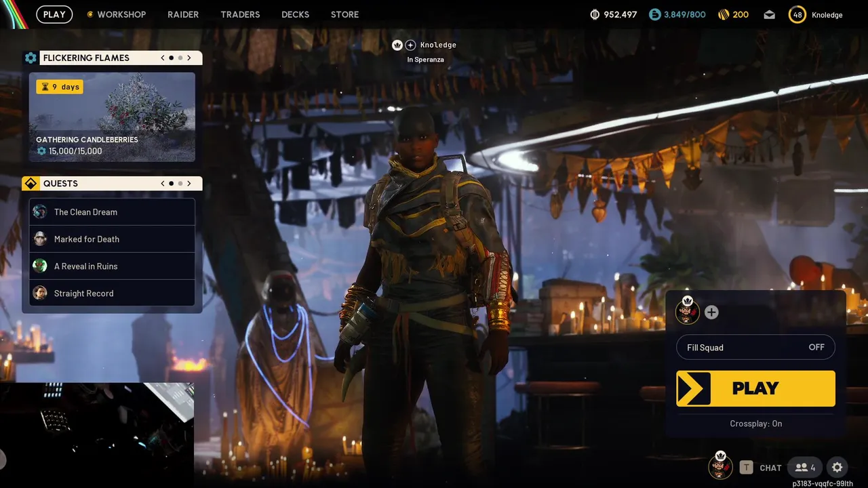
Task: Click the Flickering Flames header title
Action: [86, 58]
